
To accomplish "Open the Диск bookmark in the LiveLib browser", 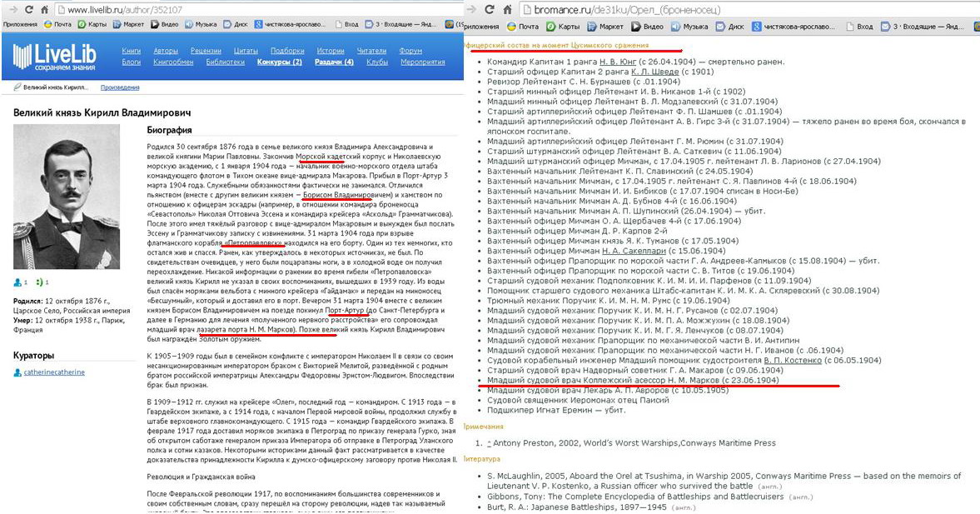I will pos(236,24).
